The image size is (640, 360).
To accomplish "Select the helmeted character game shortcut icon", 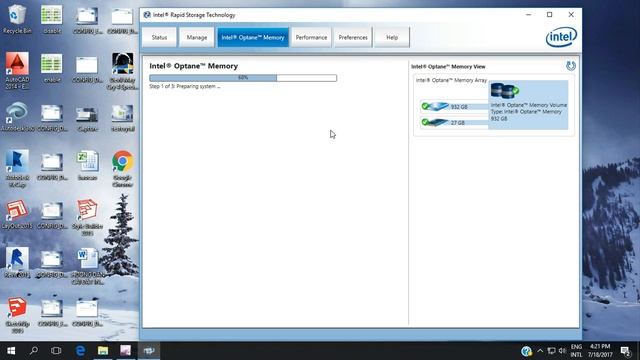I will click(122, 71).
